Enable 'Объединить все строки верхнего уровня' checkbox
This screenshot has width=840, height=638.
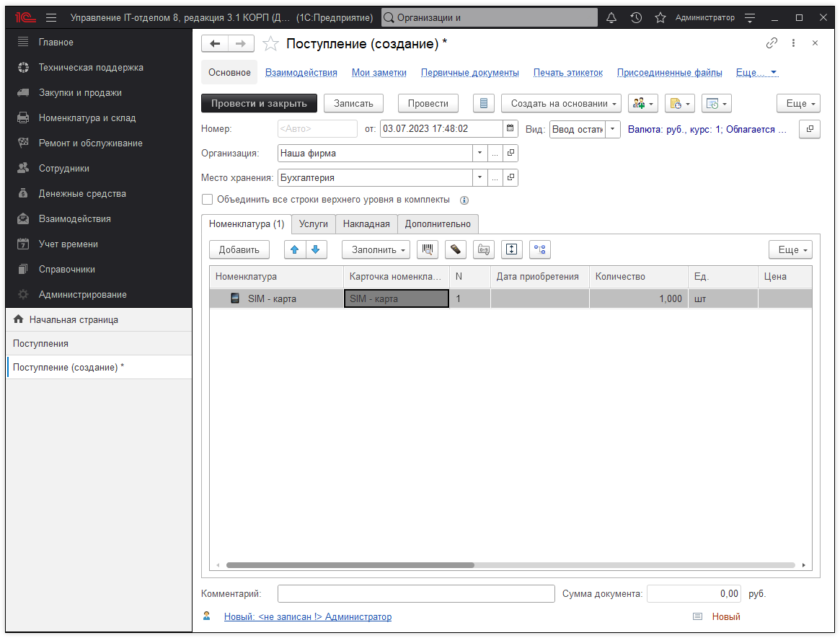pyautogui.click(x=208, y=200)
